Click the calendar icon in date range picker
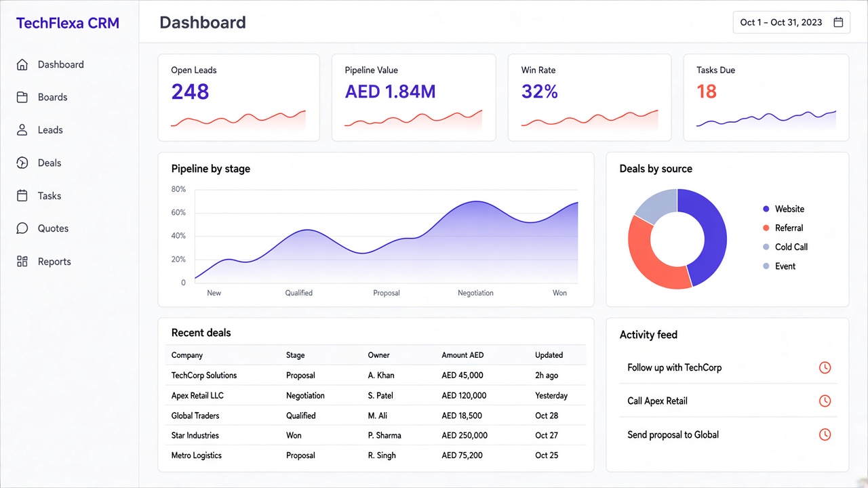This screenshot has height=488, width=868. (x=838, y=22)
